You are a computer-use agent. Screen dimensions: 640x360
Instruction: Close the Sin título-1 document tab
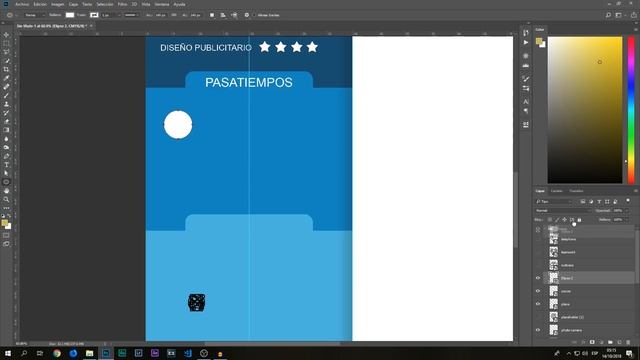[x=91, y=26]
